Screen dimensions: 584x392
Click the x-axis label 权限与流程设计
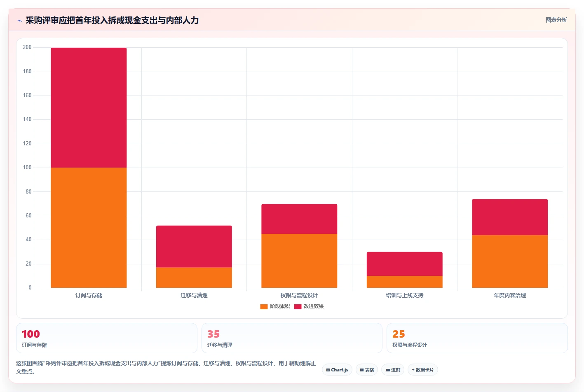299,295
